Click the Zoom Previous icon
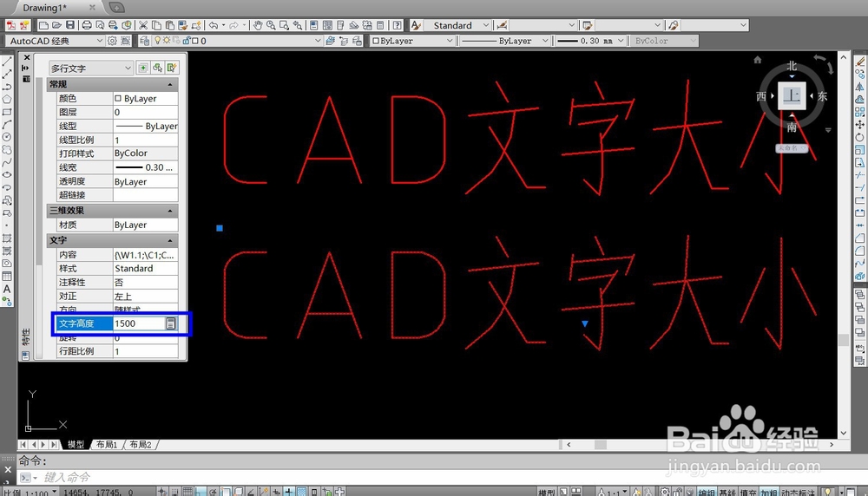The height and width of the screenshot is (496, 868). click(x=297, y=25)
